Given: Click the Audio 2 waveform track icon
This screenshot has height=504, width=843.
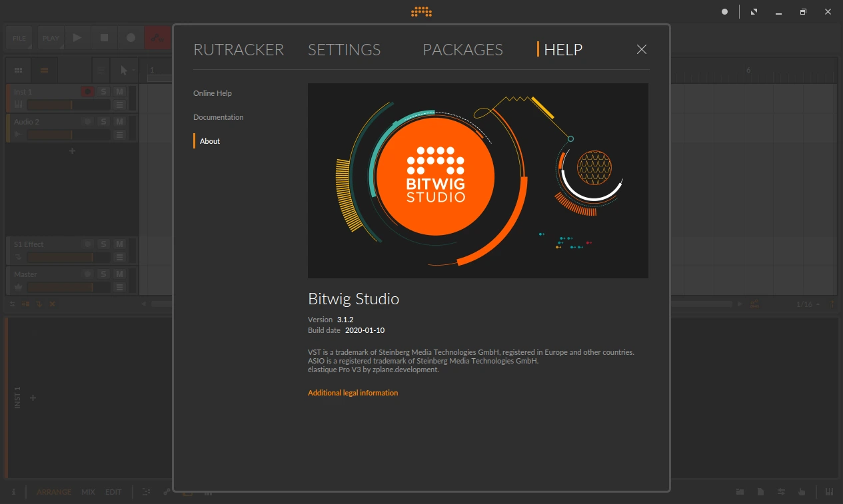Looking at the screenshot, I should [x=18, y=134].
